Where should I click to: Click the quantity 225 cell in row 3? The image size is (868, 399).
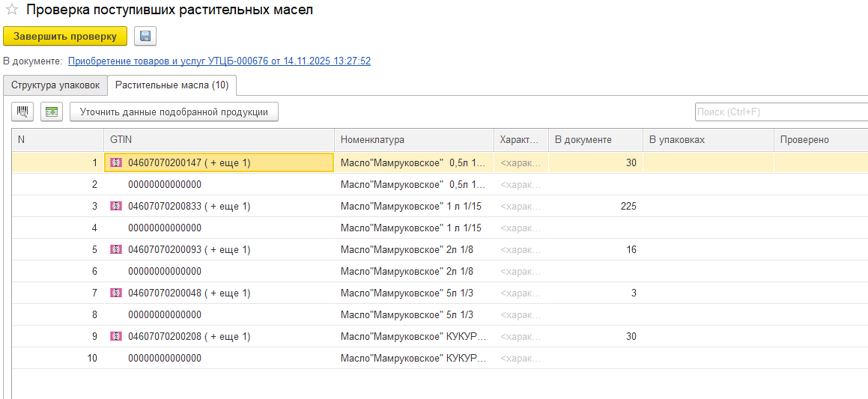[595, 206]
